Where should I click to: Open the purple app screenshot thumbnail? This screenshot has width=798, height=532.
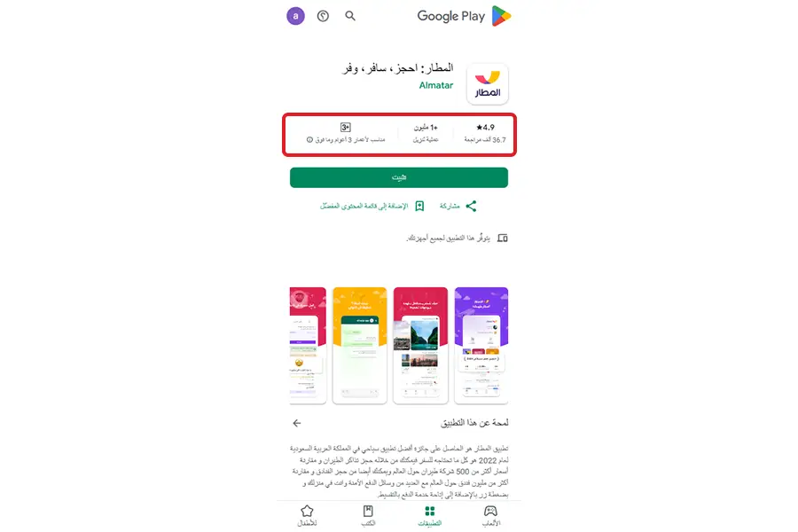pyautogui.click(x=481, y=345)
